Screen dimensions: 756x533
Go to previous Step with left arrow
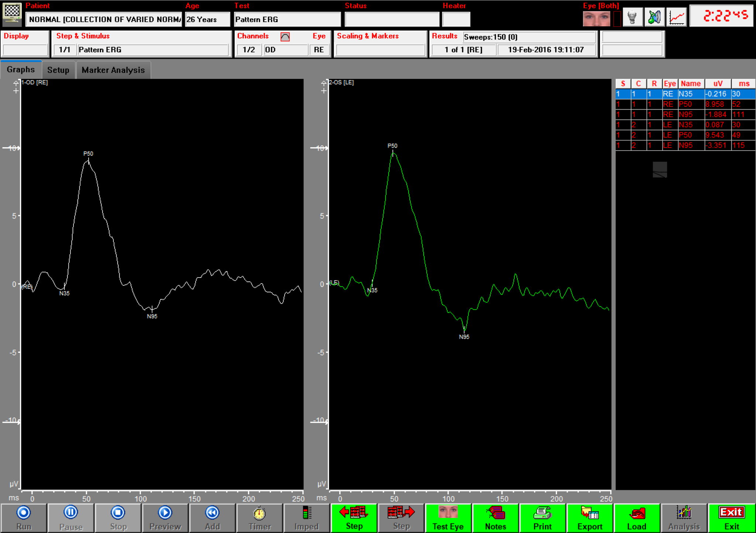(x=354, y=518)
